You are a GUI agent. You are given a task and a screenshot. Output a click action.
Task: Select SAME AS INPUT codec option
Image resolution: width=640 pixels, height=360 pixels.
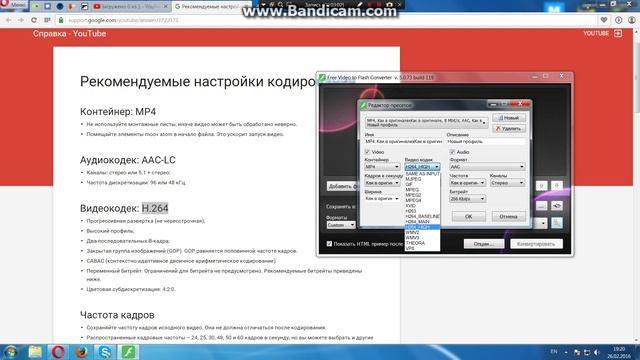click(422, 174)
